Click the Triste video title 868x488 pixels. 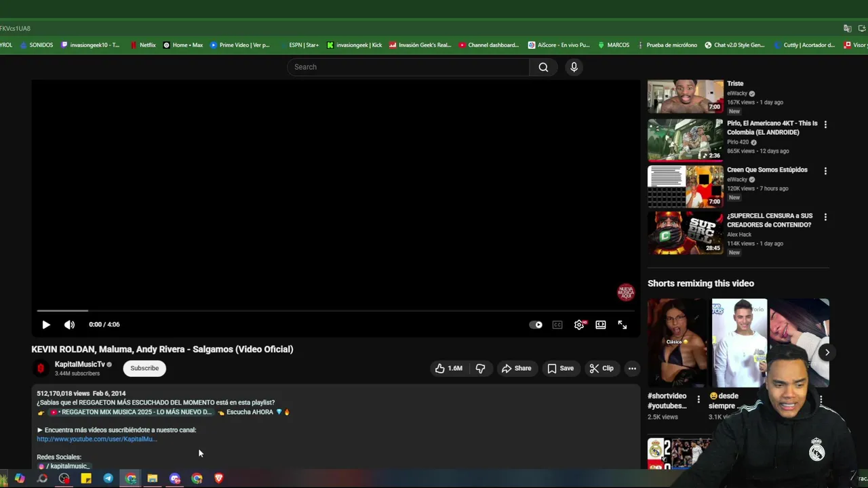735,83
